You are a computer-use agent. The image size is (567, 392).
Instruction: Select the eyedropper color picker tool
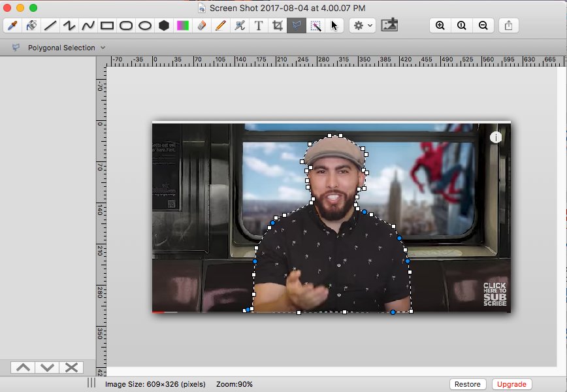(12, 25)
